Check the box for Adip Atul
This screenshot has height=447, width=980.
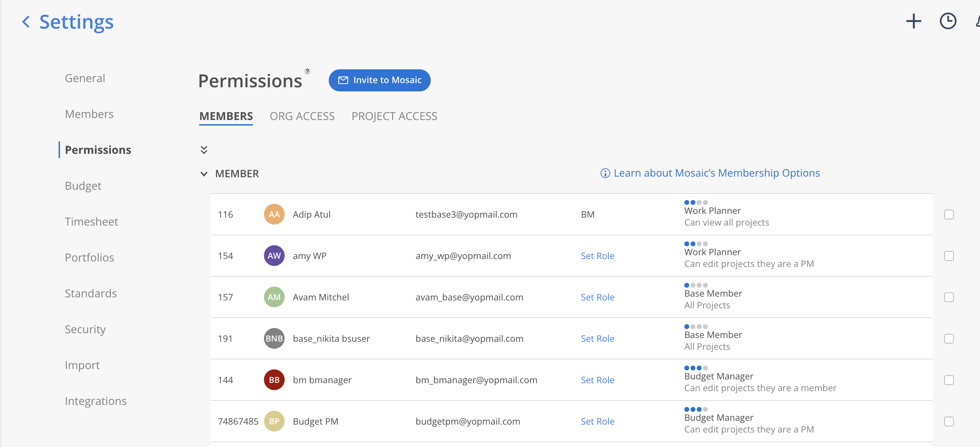point(949,215)
